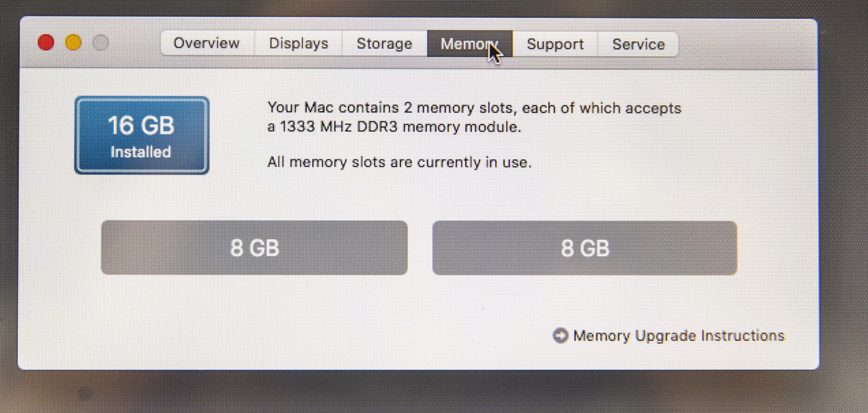This screenshot has height=413, width=868.
Task: Switch to the Overview tab
Action: click(206, 43)
